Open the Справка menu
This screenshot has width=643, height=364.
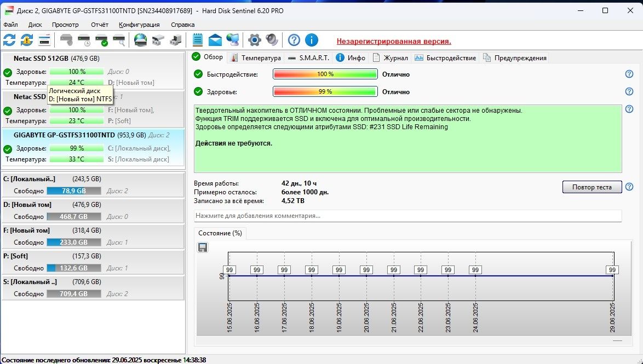pyautogui.click(x=182, y=25)
